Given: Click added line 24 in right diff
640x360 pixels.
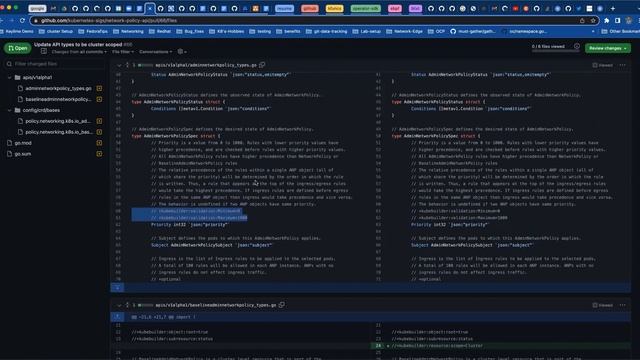Looking at the screenshot, I should click(500, 346).
